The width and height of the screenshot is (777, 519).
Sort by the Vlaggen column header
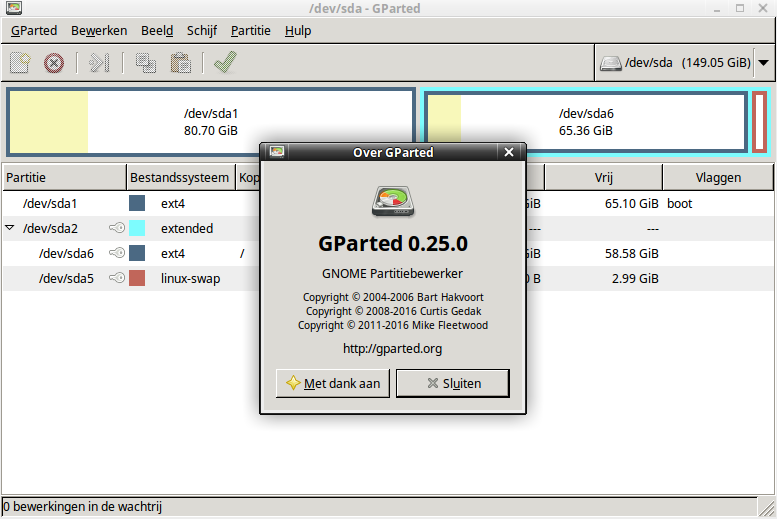(x=718, y=177)
